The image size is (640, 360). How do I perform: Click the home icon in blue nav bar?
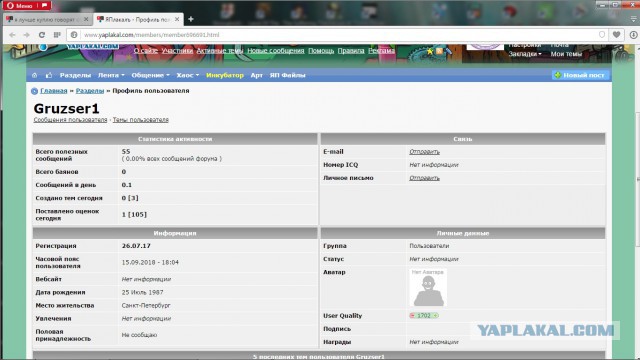point(34,75)
